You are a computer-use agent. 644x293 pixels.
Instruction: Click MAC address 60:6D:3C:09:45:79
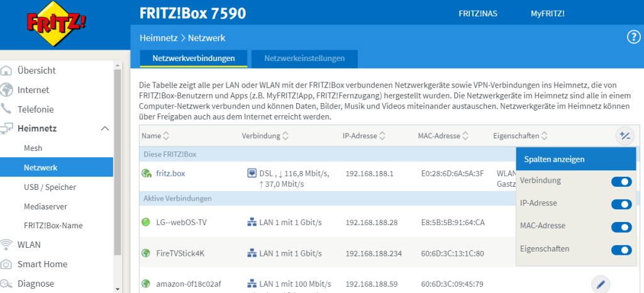(x=452, y=284)
